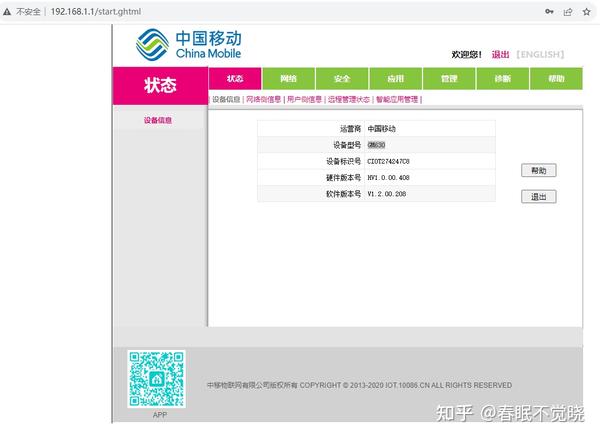Switch language via the ENGLISH link
The height and width of the screenshot is (439, 600).
tap(540, 54)
